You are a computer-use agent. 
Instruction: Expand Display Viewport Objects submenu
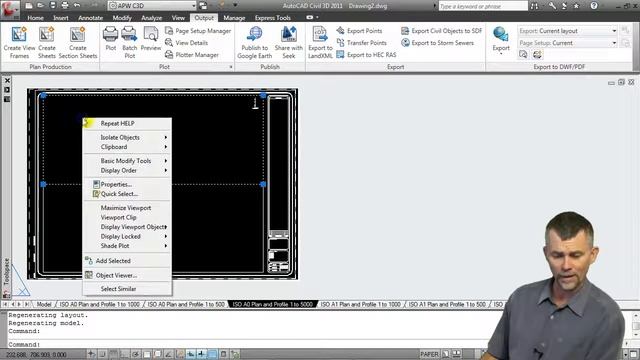click(x=127, y=227)
